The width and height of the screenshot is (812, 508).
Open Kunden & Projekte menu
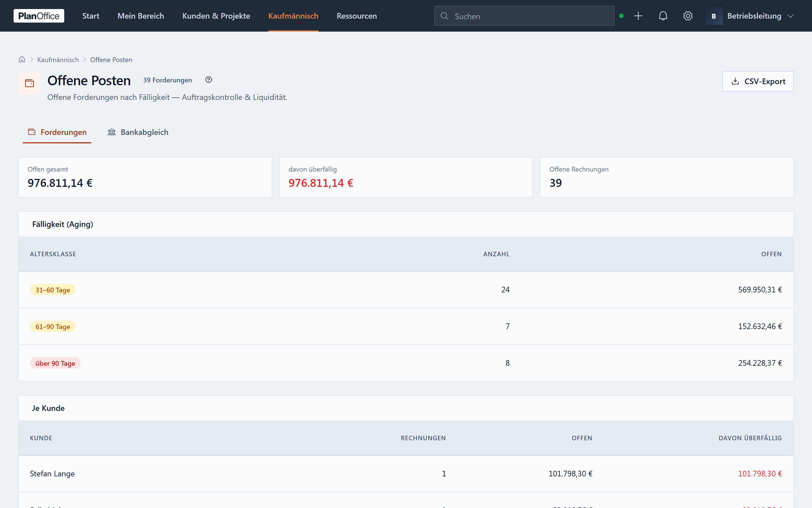tap(216, 16)
